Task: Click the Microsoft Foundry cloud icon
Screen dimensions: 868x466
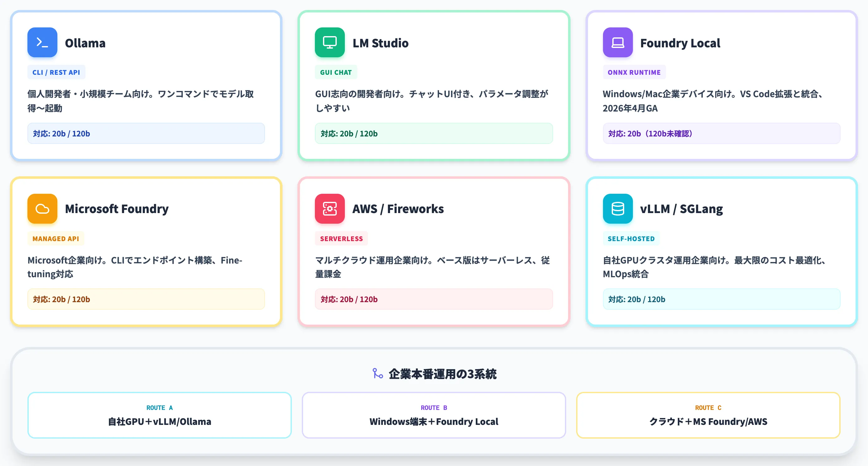Action: click(42, 208)
